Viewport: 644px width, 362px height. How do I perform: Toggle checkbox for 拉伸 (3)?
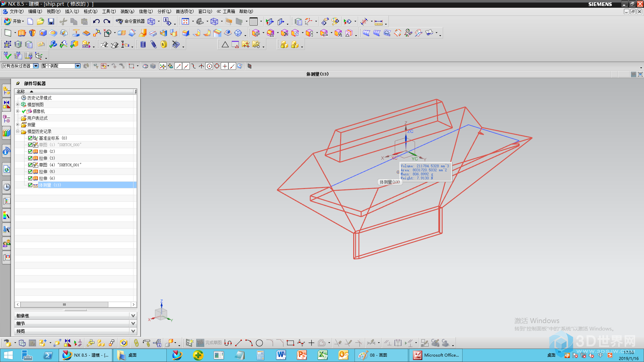pos(30,158)
